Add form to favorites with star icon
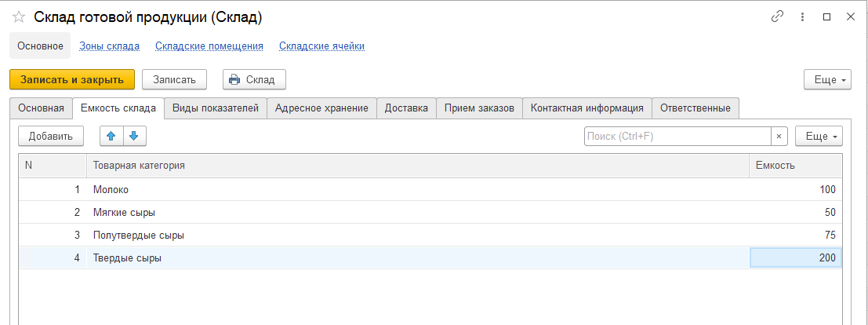The height and width of the screenshot is (325, 868). coord(19,16)
